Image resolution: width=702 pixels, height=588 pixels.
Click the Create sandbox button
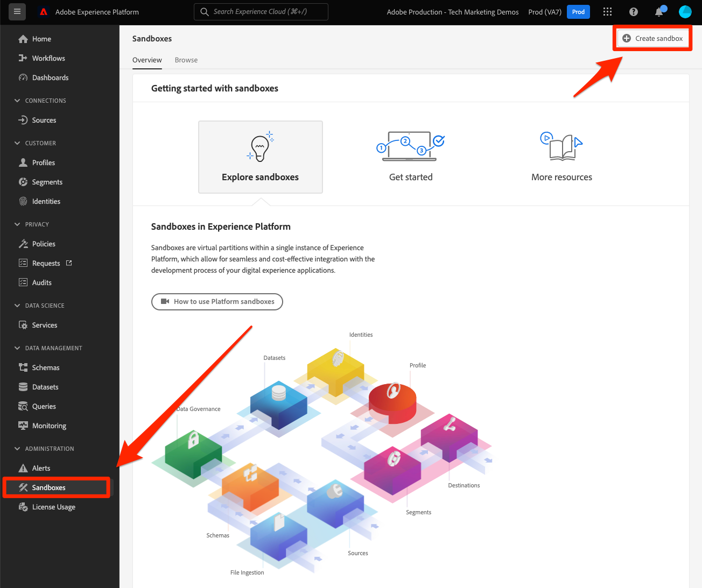[652, 38]
